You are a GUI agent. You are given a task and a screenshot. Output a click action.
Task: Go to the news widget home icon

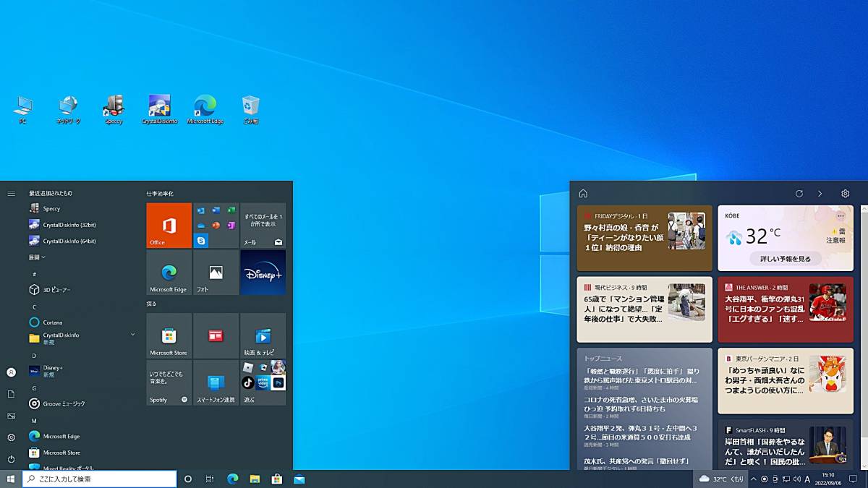(x=583, y=194)
